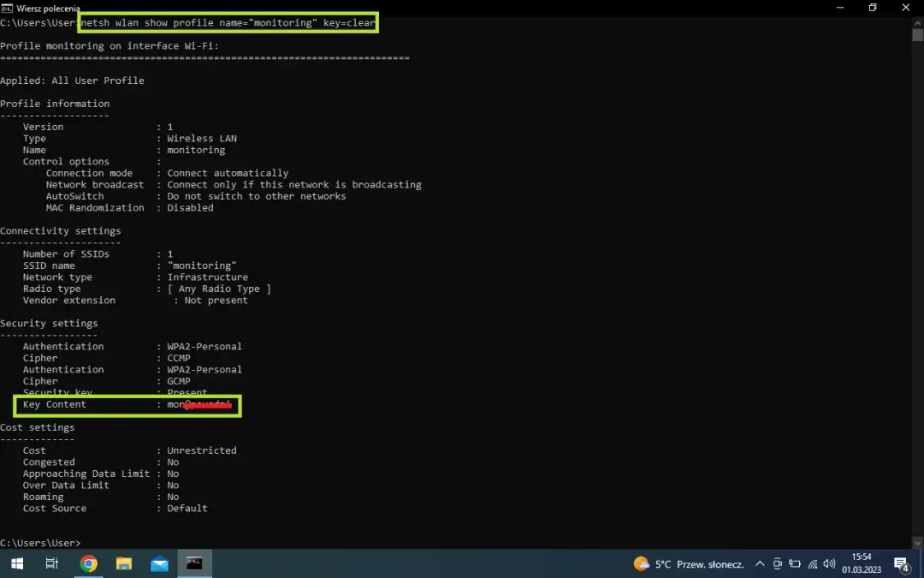
Task: Click the battery power tray icon
Action: tap(795, 564)
